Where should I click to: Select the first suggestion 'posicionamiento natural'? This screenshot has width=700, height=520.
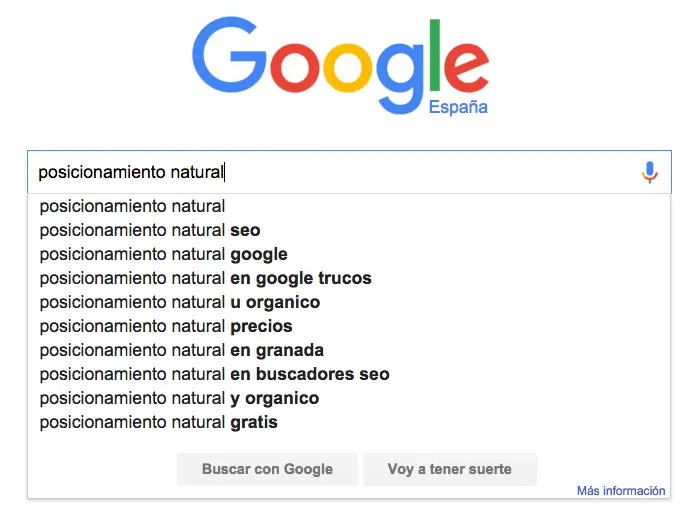click(349, 206)
